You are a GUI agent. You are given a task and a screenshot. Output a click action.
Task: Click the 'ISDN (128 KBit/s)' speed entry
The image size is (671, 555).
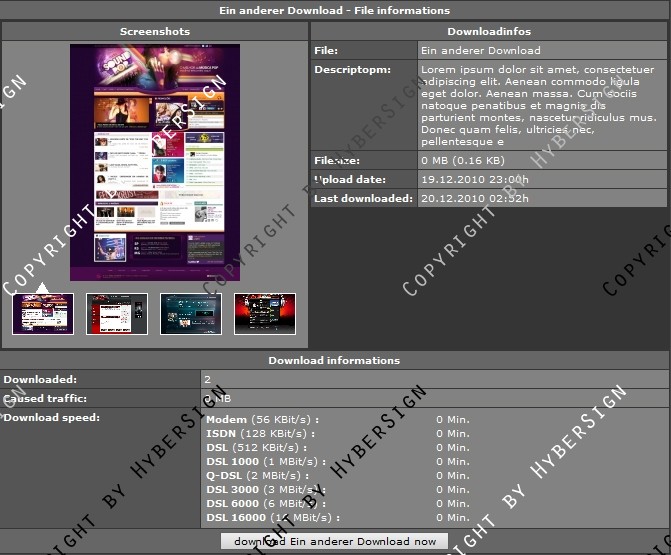click(260, 433)
